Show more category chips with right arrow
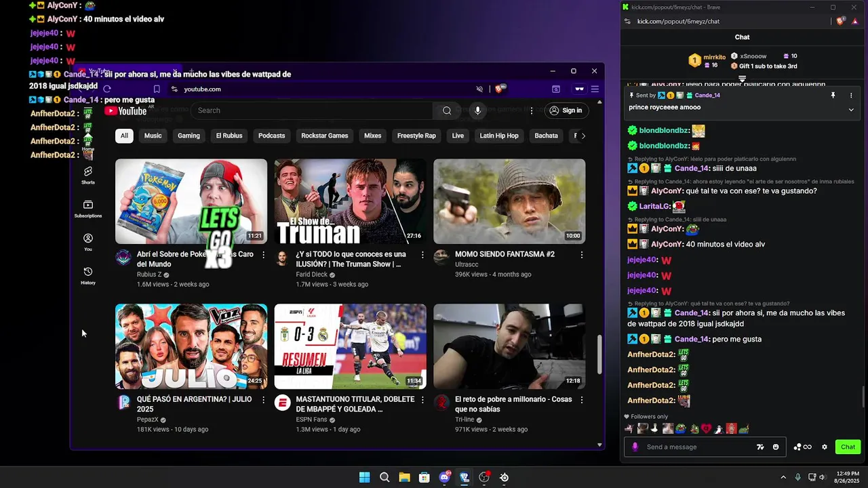This screenshot has height=488, width=868. (x=583, y=136)
